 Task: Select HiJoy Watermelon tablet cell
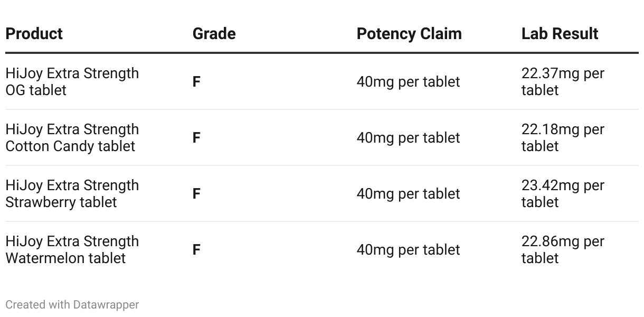[x=72, y=249]
